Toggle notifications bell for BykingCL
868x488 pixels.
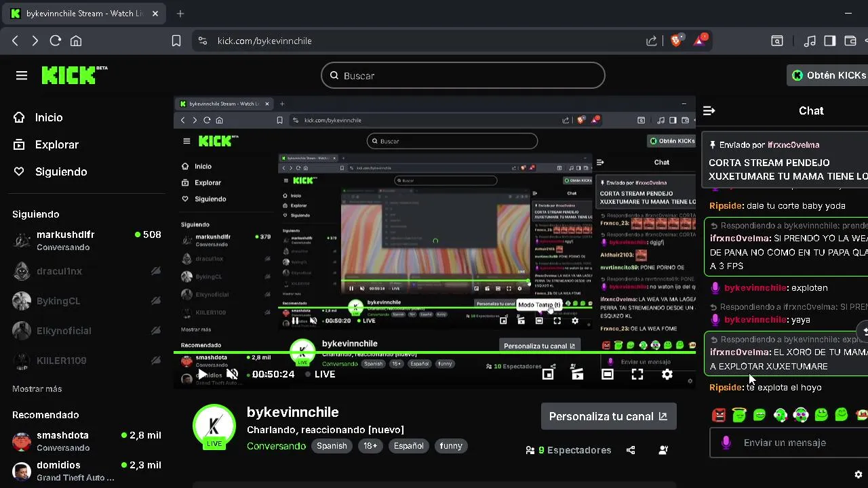[x=156, y=301]
